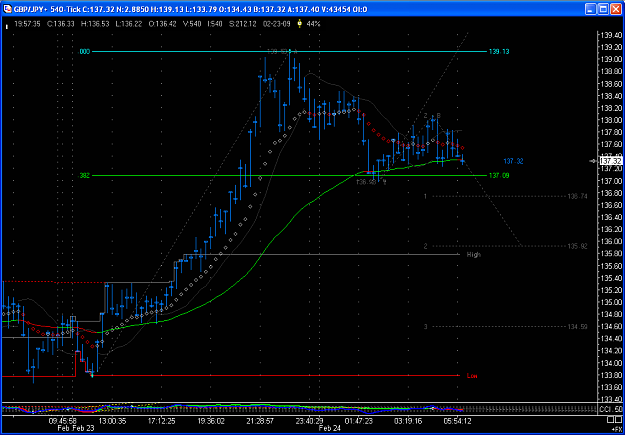Viewport: 625px width, 435px height.
Task: Click 133.40 on the price axis
Action: coord(611,399)
